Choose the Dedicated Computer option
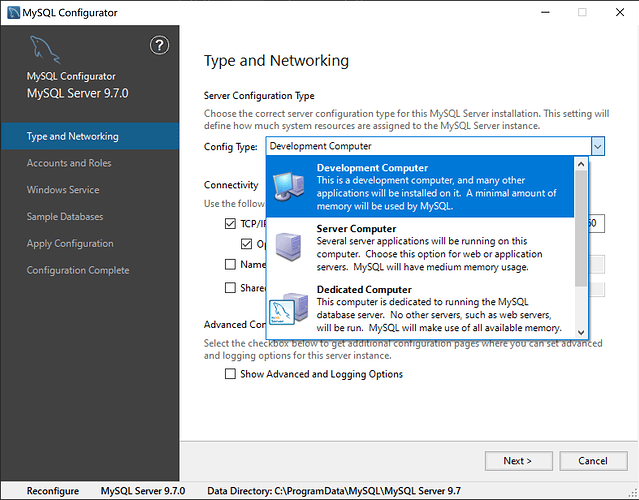Screen dimensions: 639x500 pyautogui.click(x=420, y=308)
